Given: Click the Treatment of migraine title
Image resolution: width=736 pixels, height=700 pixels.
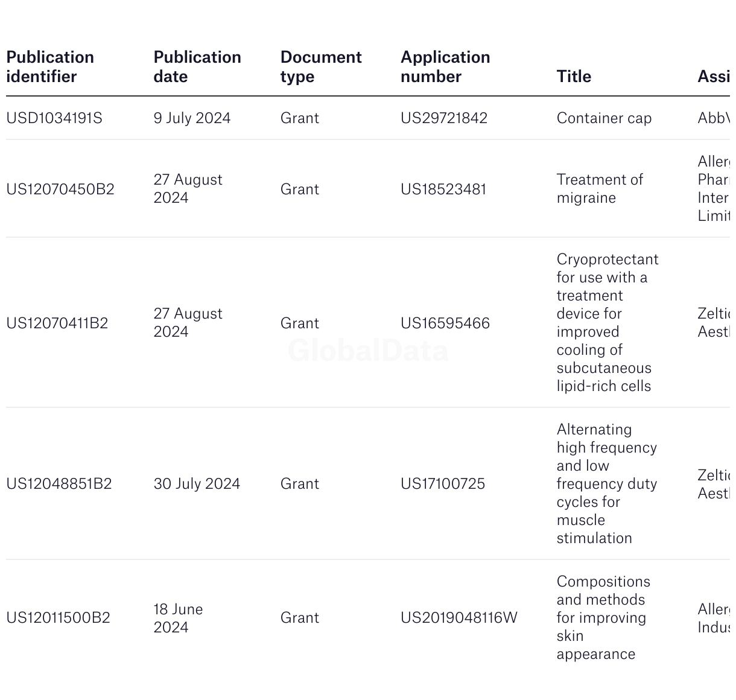Looking at the screenshot, I should 600,189.
